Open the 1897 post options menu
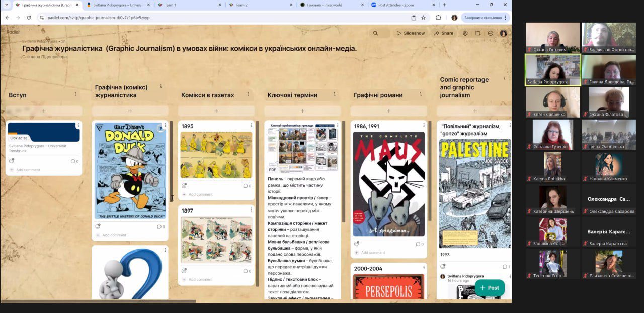The width and height of the screenshot is (644, 313). tap(251, 210)
